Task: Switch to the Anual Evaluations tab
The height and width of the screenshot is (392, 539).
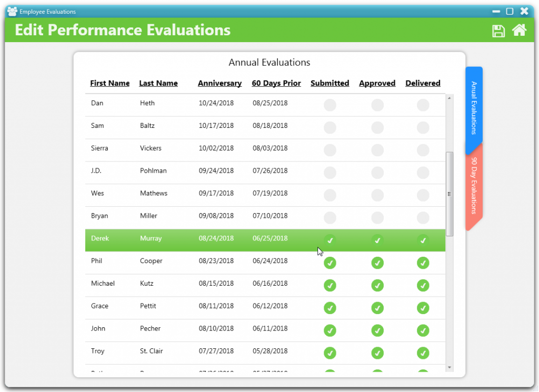Action: tap(474, 108)
